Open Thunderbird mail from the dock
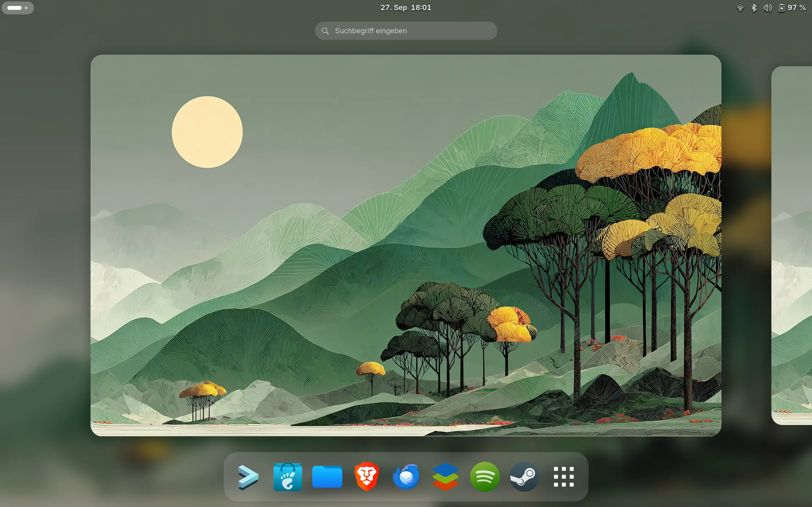This screenshot has height=507, width=812. tap(406, 477)
